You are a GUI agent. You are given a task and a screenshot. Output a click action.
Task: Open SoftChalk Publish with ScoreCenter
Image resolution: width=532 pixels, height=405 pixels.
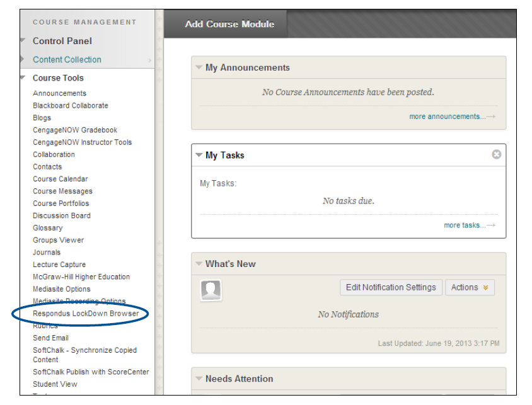91,372
